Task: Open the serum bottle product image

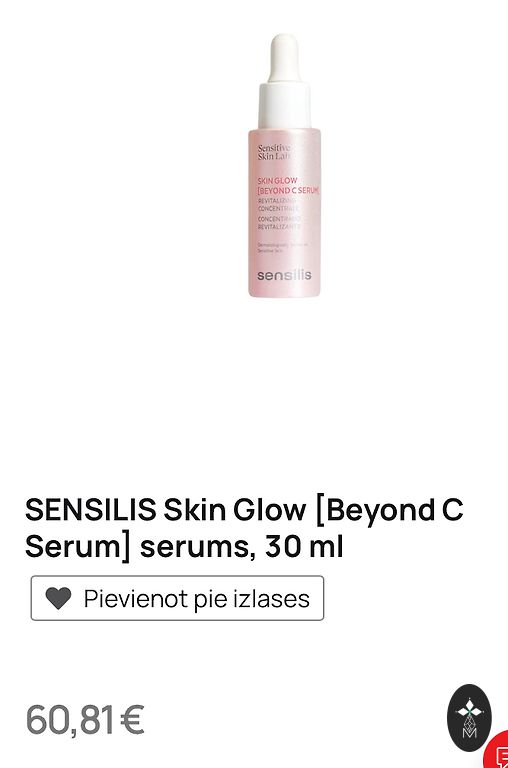Action: (284, 165)
